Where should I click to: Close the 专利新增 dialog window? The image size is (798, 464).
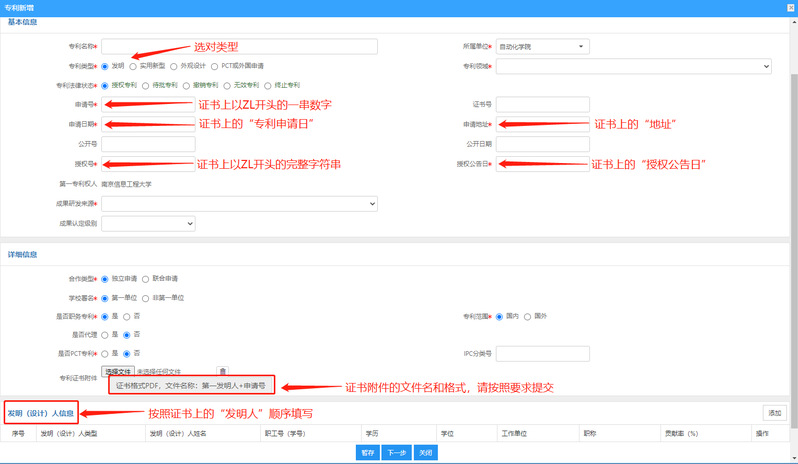(787, 6)
